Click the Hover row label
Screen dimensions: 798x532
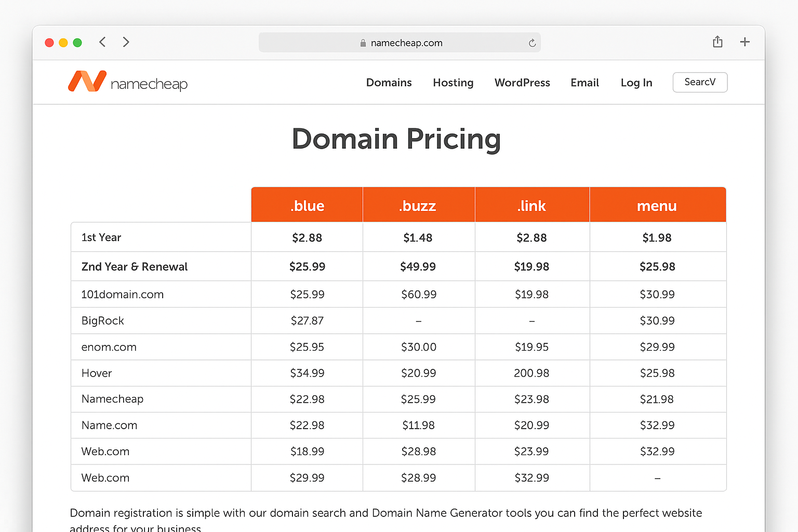click(x=97, y=373)
